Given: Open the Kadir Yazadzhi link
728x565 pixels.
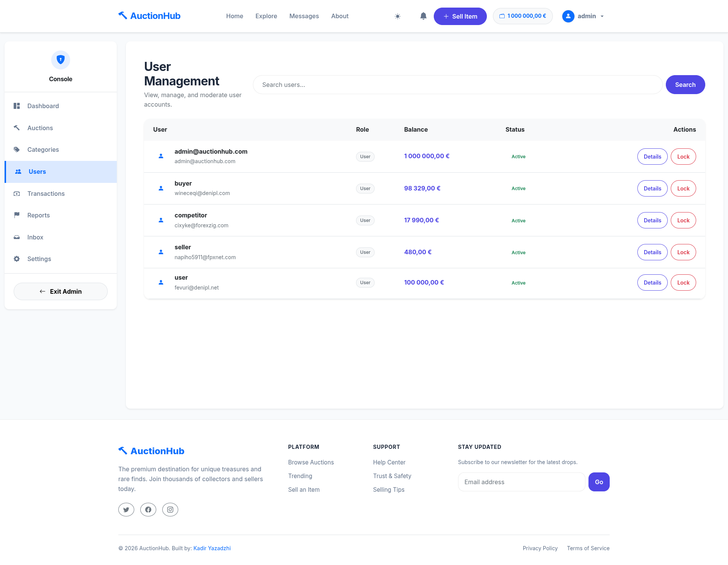Looking at the screenshot, I should pos(212,548).
